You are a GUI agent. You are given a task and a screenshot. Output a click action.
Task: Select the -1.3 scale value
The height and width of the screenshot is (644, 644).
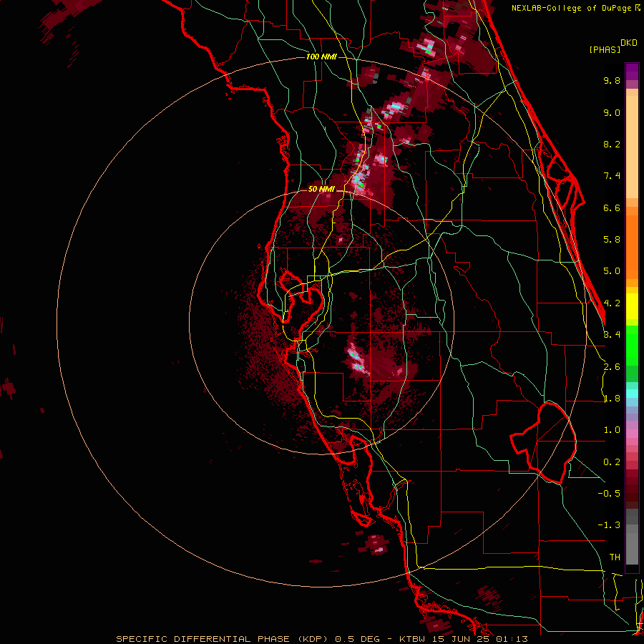[x=609, y=525]
